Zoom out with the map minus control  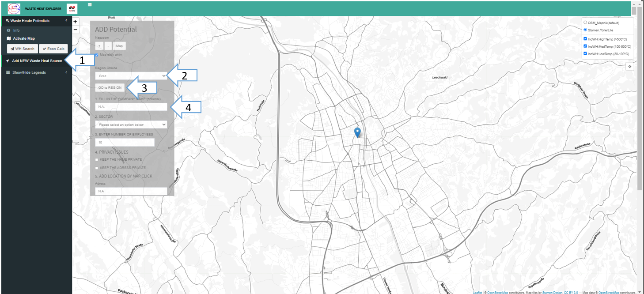(x=75, y=30)
